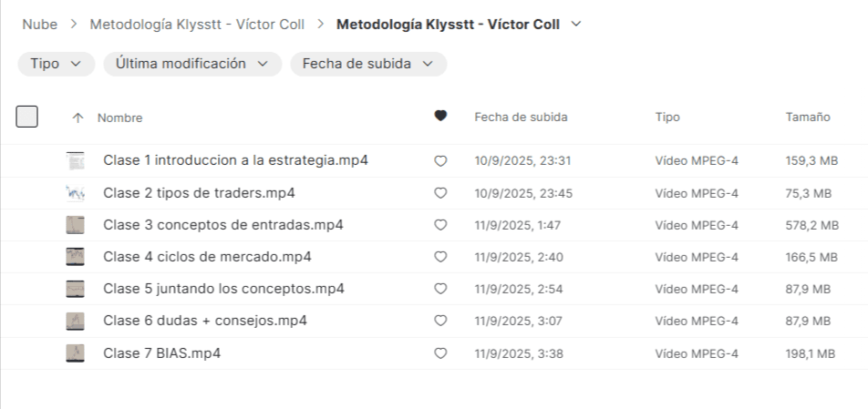Viewport: 868px width, 409px height.
Task: Click heart icon for Clase 2 tipos de traders
Action: (440, 193)
